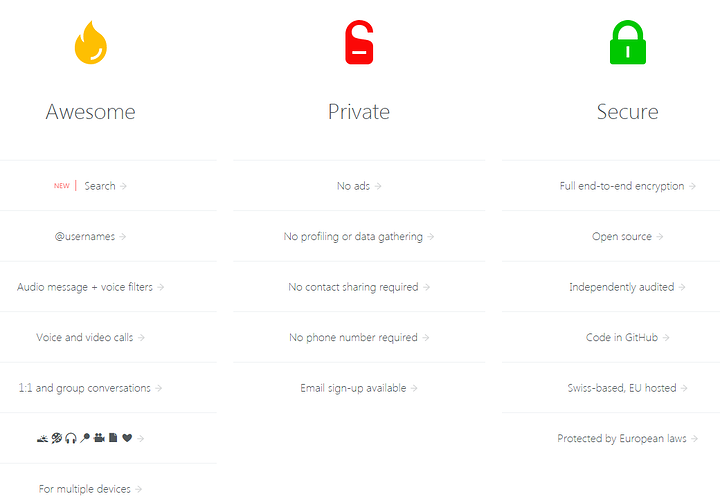This screenshot has height=503, width=720.
Task: Select Email sign-up available
Action: point(353,388)
